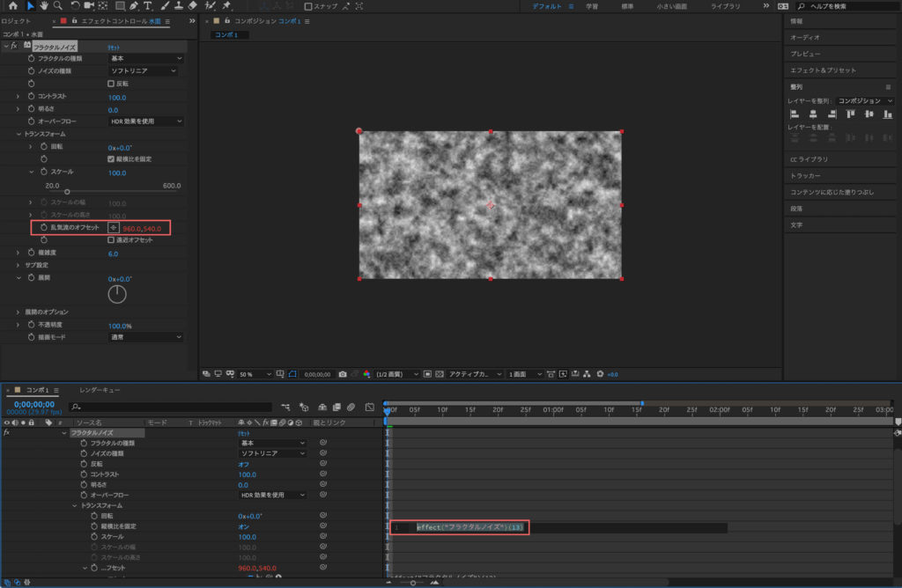902x588 pixels.
Task: Select the Roto Brush tool
Action: [210, 6]
